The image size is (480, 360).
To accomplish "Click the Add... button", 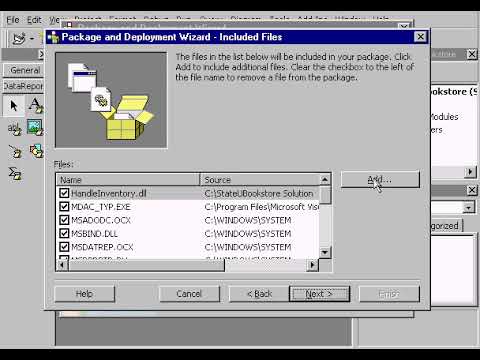I will point(380,180).
